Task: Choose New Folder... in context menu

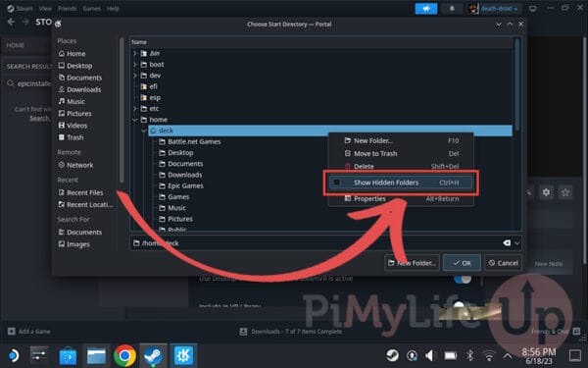Action: pos(401,140)
